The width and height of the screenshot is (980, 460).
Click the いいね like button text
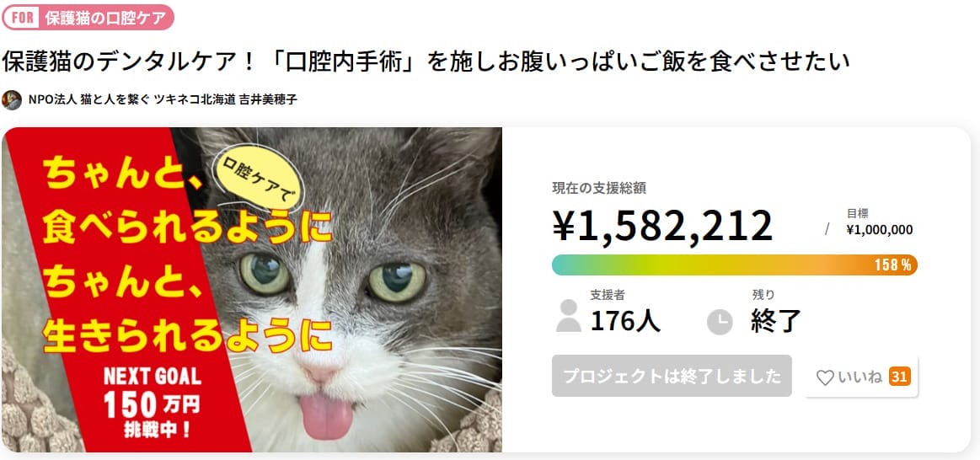click(860, 377)
